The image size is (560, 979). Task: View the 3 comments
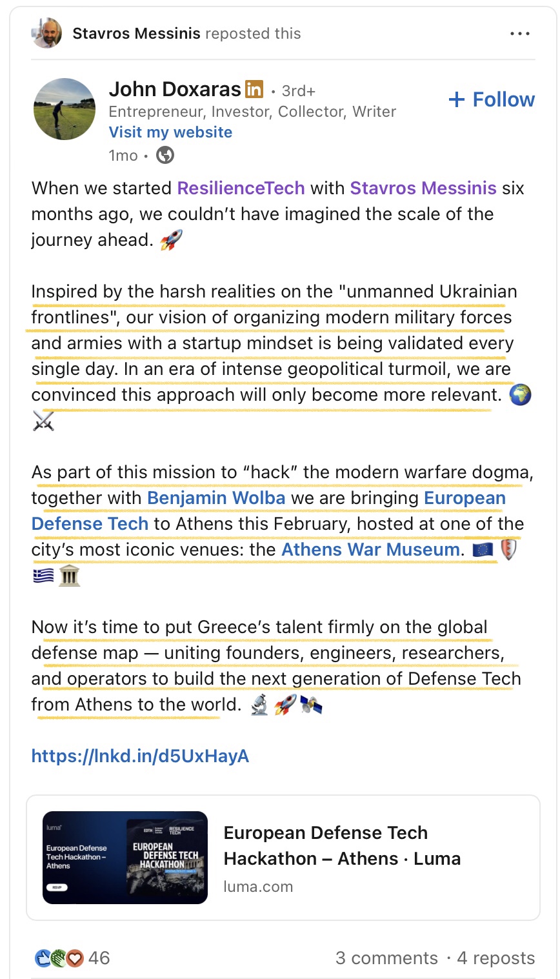click(386, 958)
